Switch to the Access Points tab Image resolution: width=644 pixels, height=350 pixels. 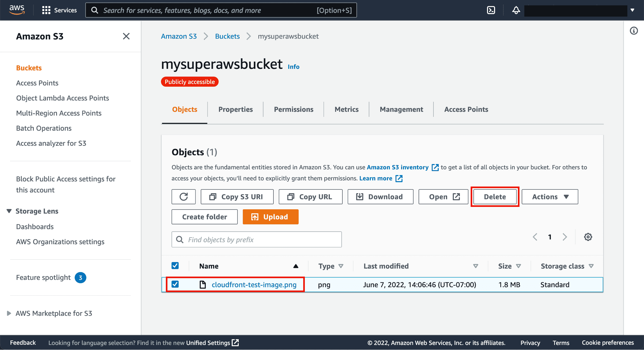466,109
